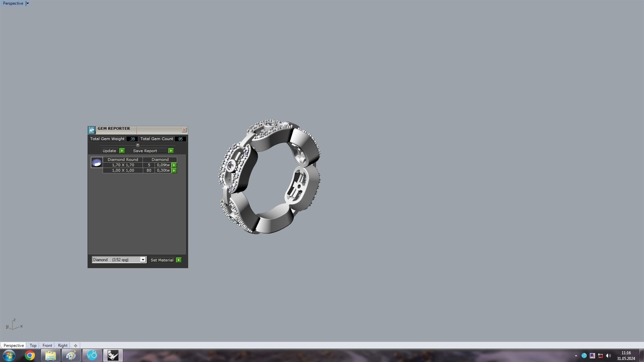This screenshot has width=644, height=362.
Task: Add a new viewport tab with the plus icon
Action: coord(75,346)
